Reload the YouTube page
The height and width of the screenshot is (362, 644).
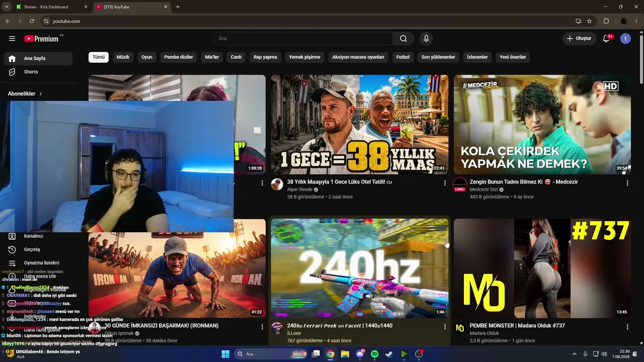32,21
